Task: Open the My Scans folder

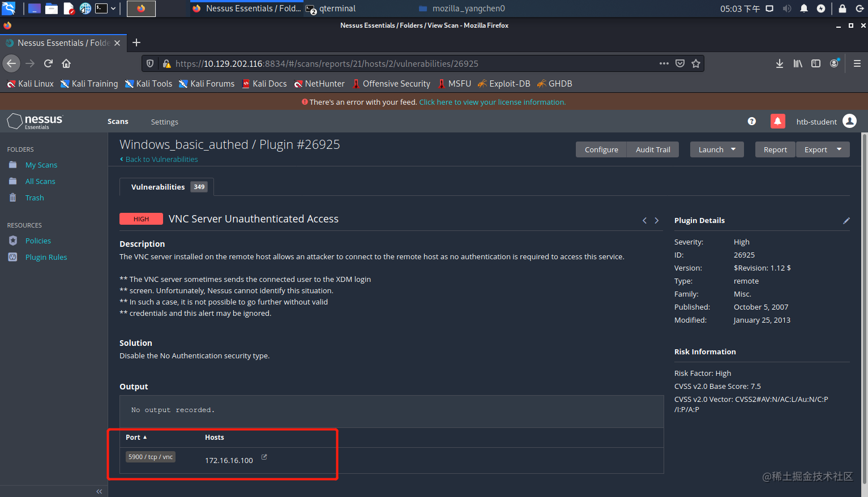Action: [41, 165]
